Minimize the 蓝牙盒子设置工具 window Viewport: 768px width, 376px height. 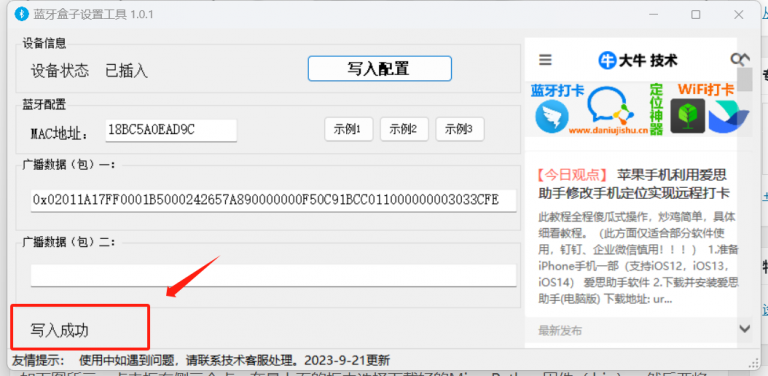[x=652, y=15]
